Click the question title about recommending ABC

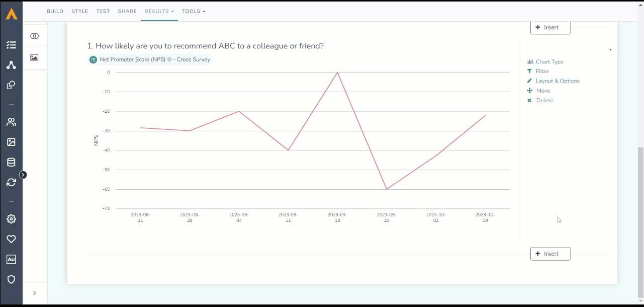click(206, 46)
